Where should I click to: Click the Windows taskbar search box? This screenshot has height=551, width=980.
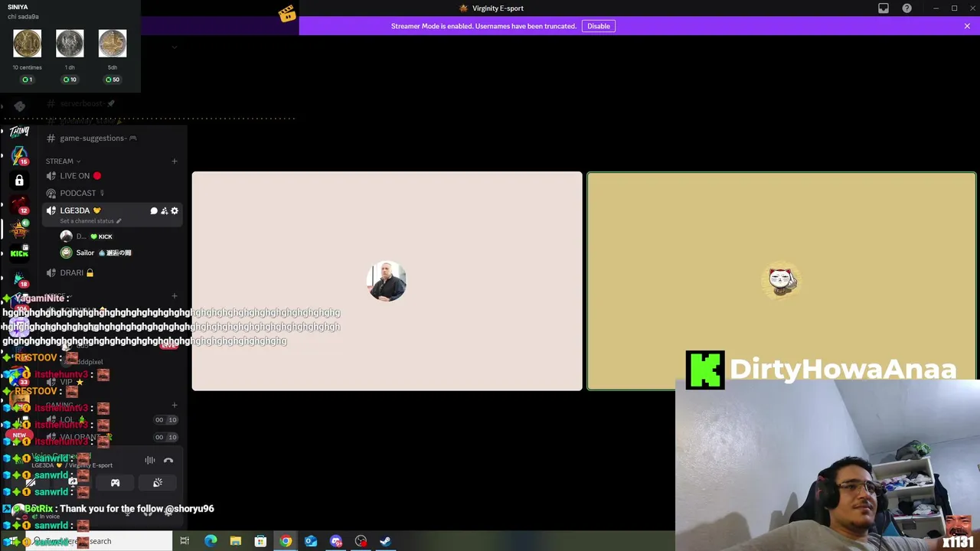tap(100, 541)
